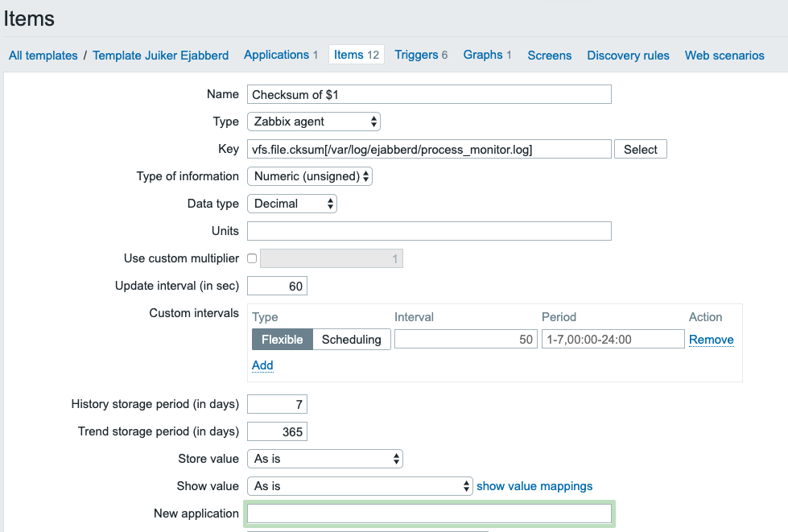
Task: Open the Type dropdown (Zabbix agent)
Action: [313, 122]
